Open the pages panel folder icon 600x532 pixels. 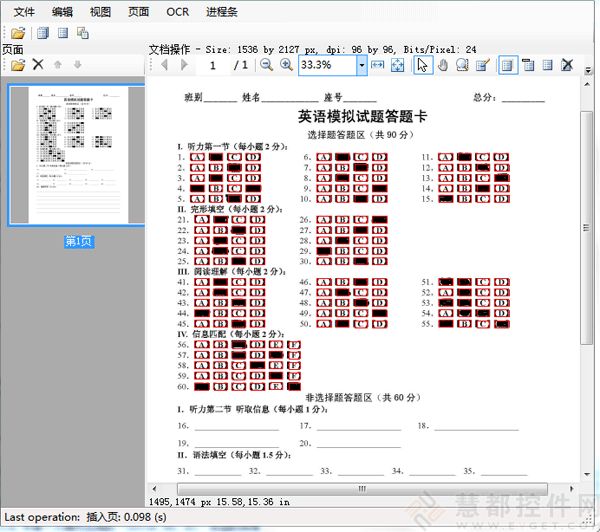(x=17, y=65)
